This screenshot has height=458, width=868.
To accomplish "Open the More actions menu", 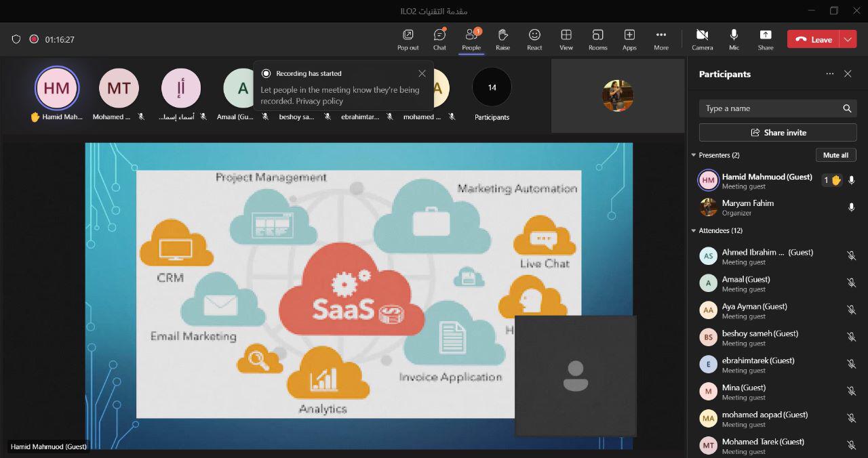I will coord(660,39).
